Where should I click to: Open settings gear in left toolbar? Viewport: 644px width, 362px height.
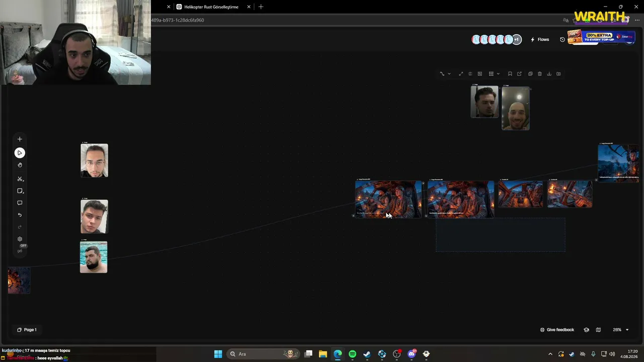click(x=20, y=239)
